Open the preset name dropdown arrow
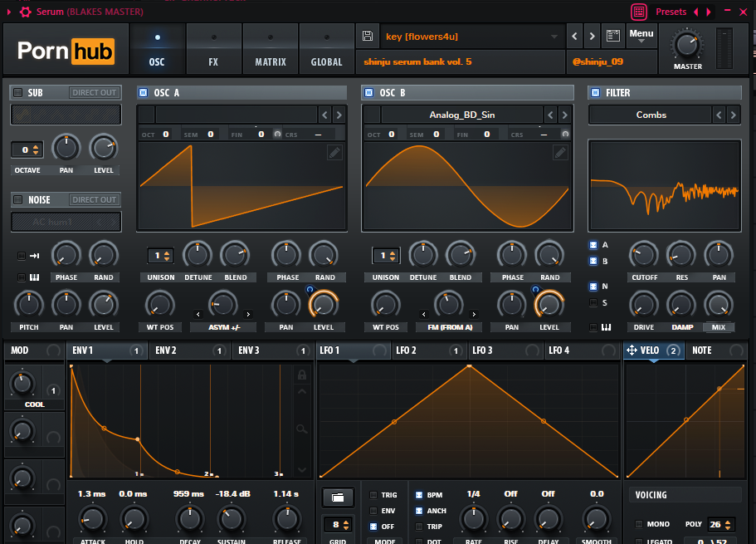756x544 pixels. (x=554, y=37)
